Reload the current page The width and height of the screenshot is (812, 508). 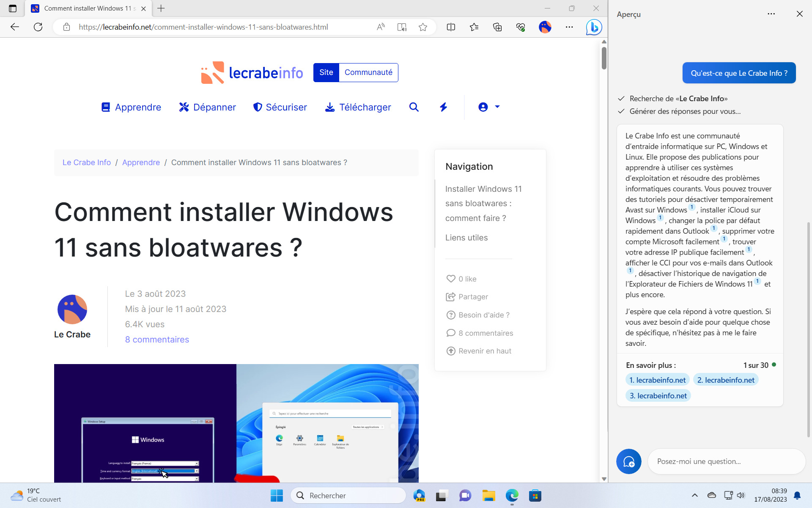38,27
